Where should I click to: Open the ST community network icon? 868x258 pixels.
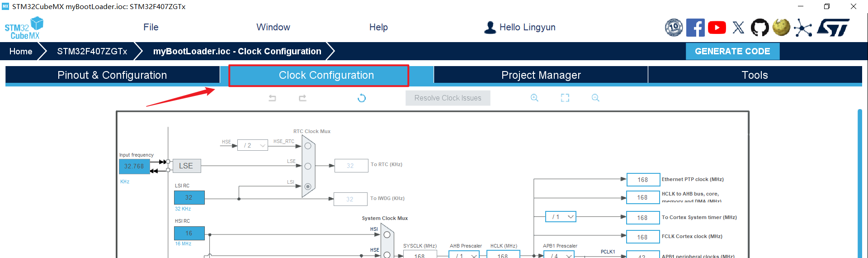(x=803, y=28)
